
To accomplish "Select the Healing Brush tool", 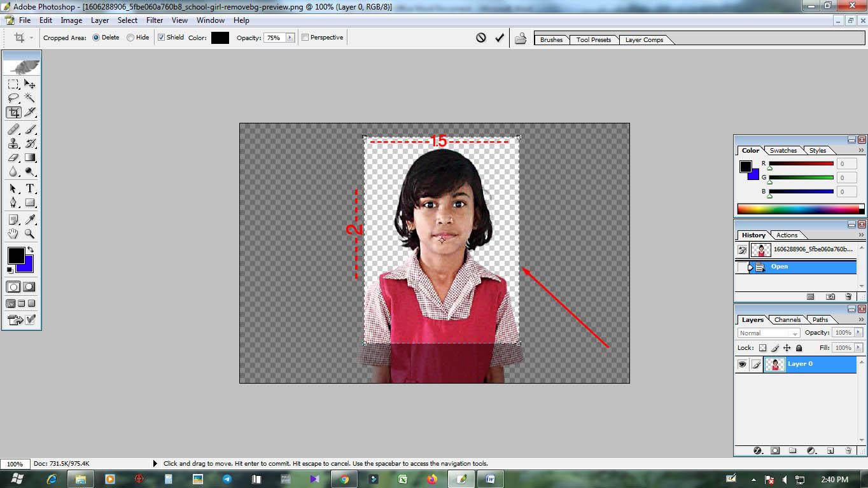I will click(13, 129).
